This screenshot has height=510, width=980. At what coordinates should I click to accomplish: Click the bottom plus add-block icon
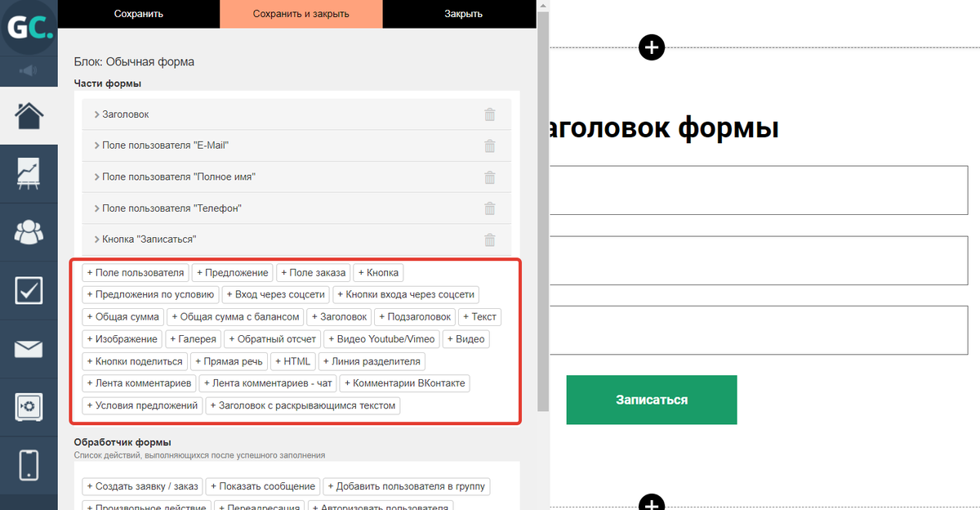coord(651,503)
